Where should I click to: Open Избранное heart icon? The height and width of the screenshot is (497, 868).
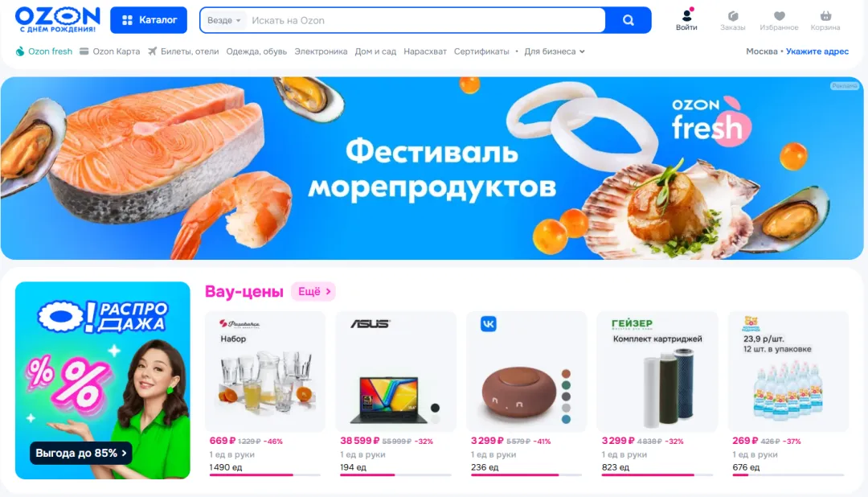(x=779, y=20)
